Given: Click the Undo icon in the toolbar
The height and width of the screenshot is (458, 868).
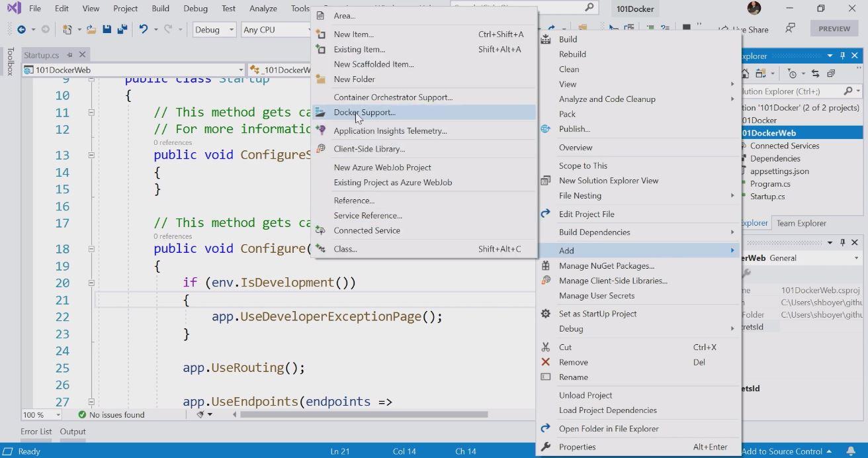Looking at the screenshot, I should pyautogui.click(x=144, y=29).
